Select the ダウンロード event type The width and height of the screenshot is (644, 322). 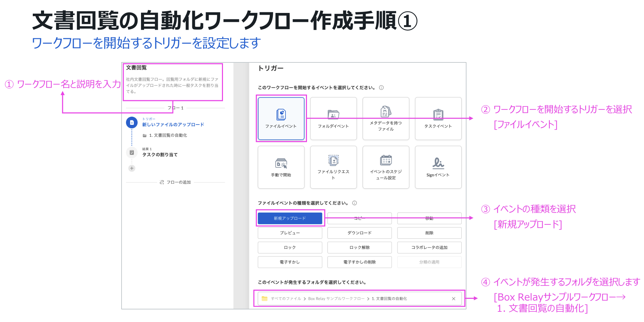(359, 233)
